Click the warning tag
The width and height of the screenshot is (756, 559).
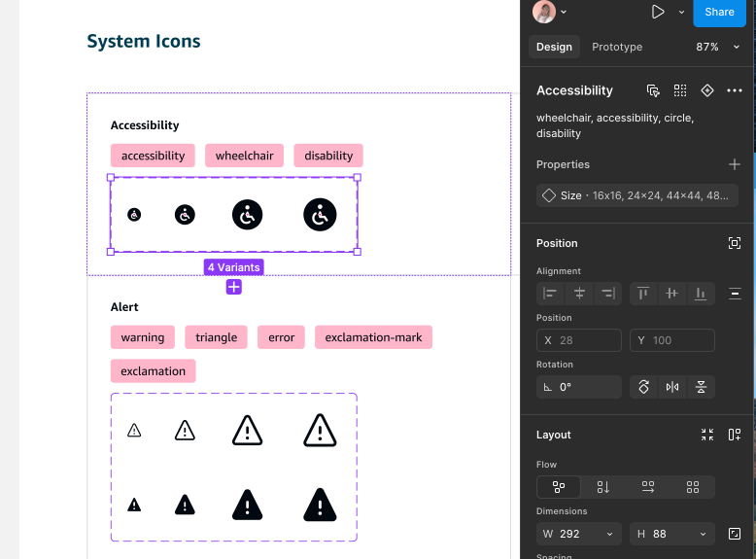[x=143, y=337]
